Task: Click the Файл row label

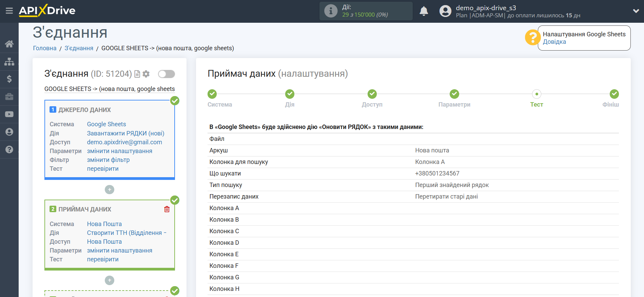Action: click(x=217, y=139)
